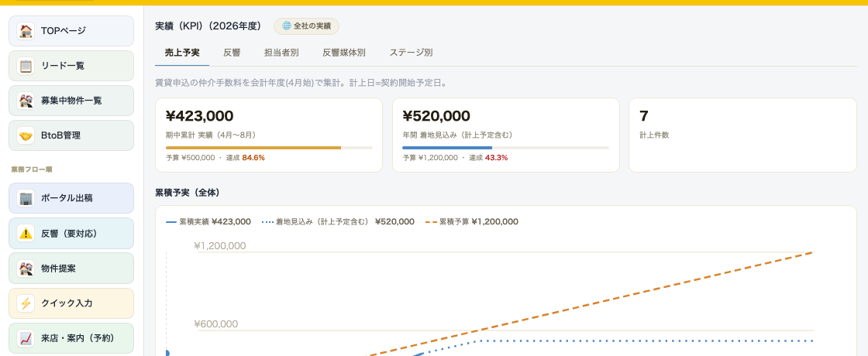Click the building icon beside ポータル出稿
Viewport: 868px width, 356px height.
tap(26, 198)
